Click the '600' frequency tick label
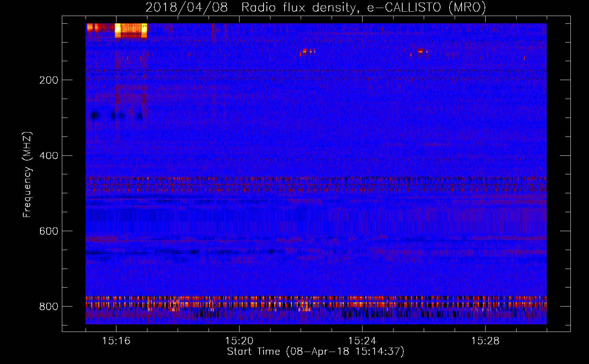This screenshot has width=589, height=364. tap(49, 232)
